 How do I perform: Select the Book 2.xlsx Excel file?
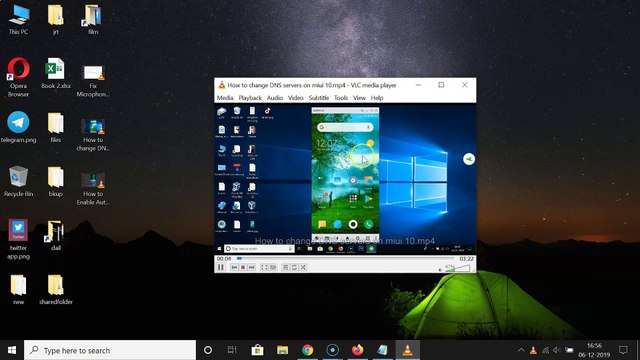(56, 73)
